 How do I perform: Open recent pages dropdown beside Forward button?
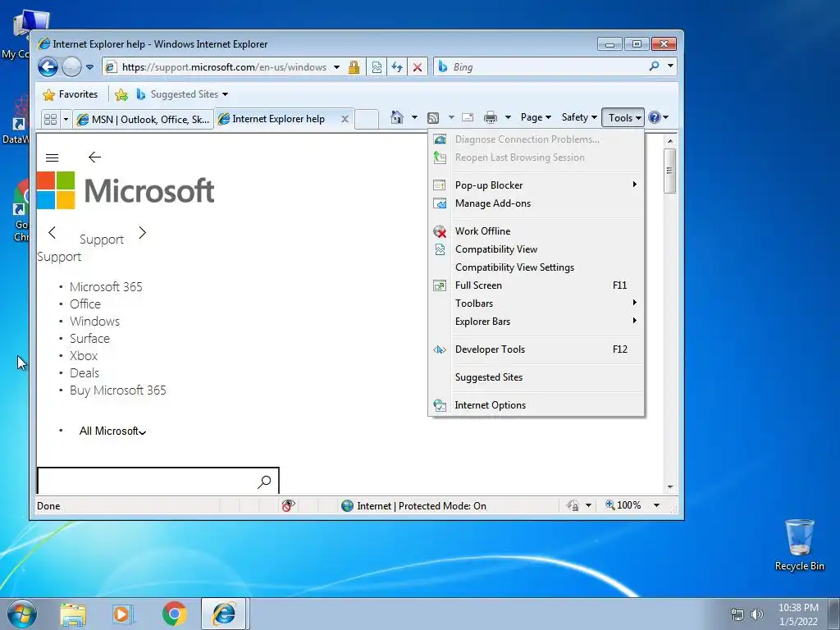90,67
